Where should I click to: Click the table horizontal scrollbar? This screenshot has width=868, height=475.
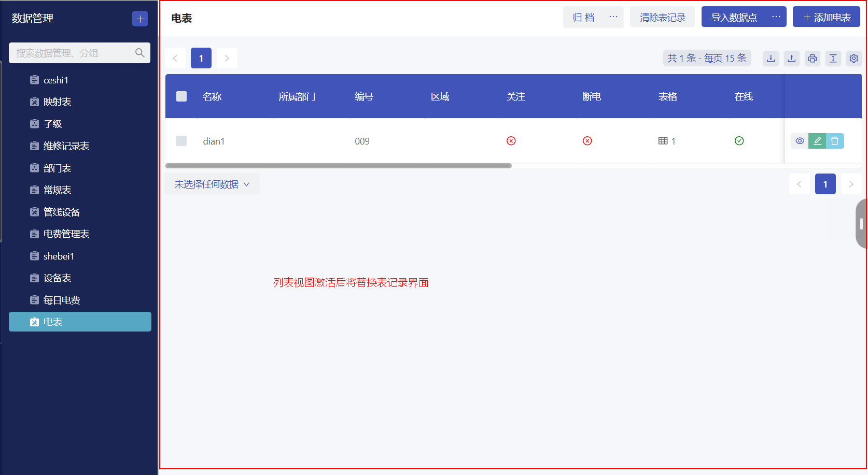coord(339,166)
